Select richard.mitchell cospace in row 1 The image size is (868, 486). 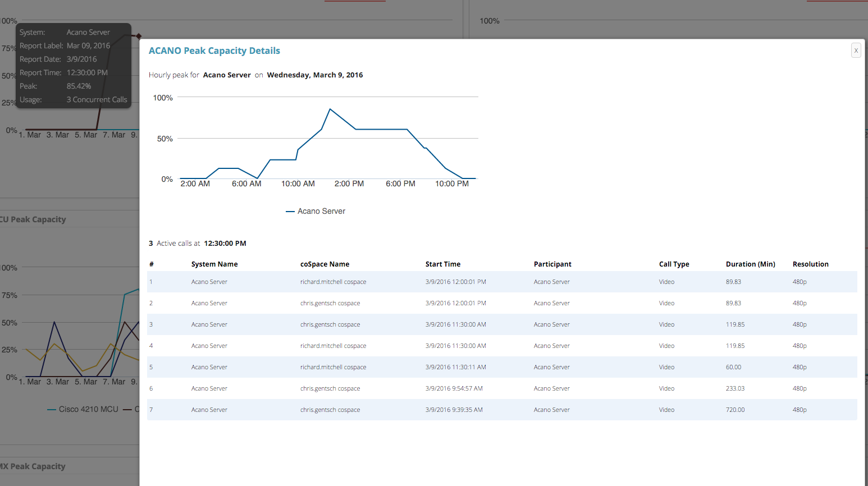333,282
